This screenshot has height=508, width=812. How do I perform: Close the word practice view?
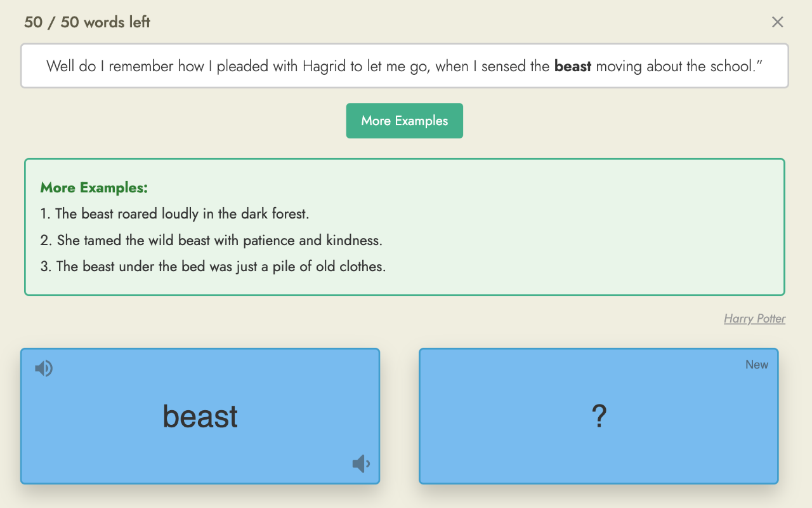coord(777,22)
